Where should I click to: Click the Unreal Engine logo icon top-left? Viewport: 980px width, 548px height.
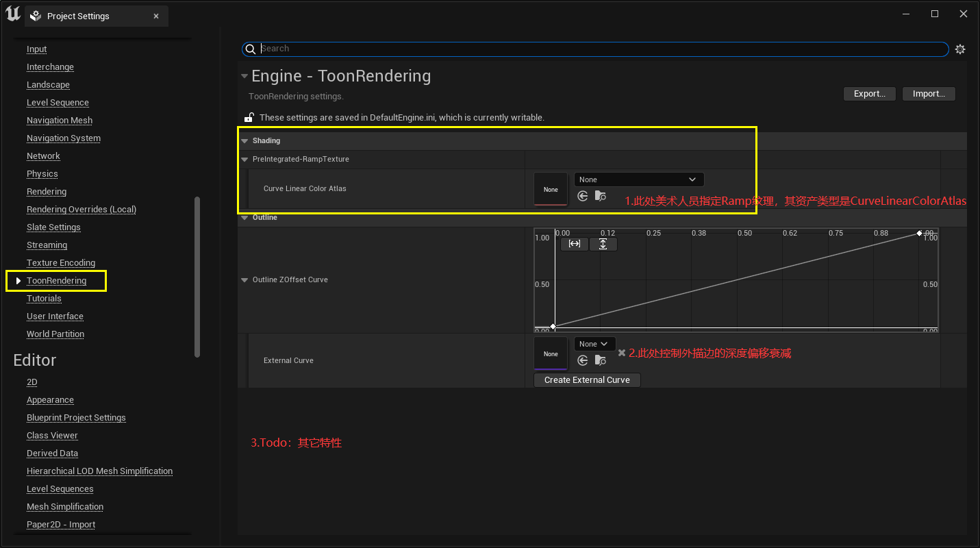click(12, 14)
